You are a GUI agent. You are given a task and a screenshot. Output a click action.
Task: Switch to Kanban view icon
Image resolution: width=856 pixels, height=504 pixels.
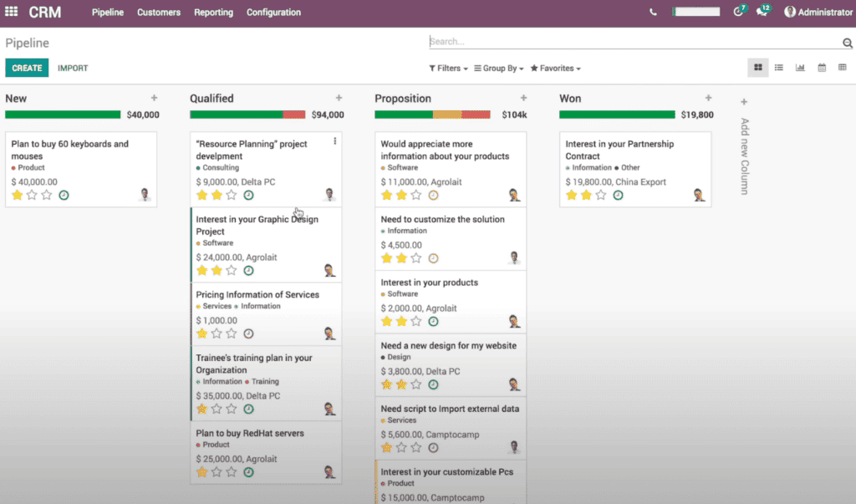(x=757, y=68)
